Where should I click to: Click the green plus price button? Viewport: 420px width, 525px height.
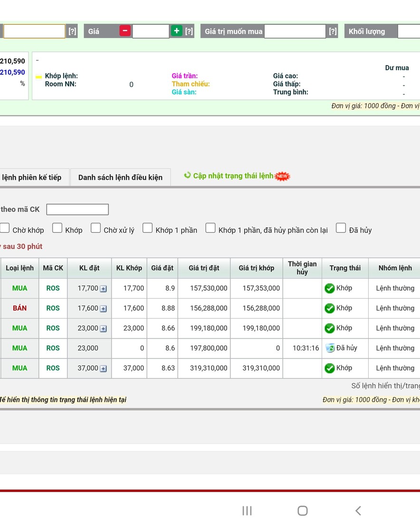pyautogui.click(x=177, y=31)
